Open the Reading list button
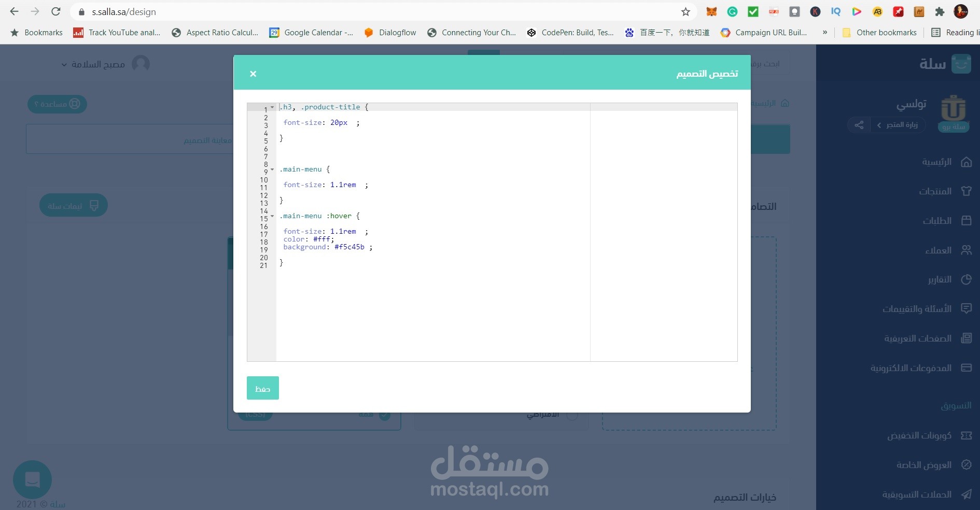This screenshot has width=980, height=510. pos(955,32)
